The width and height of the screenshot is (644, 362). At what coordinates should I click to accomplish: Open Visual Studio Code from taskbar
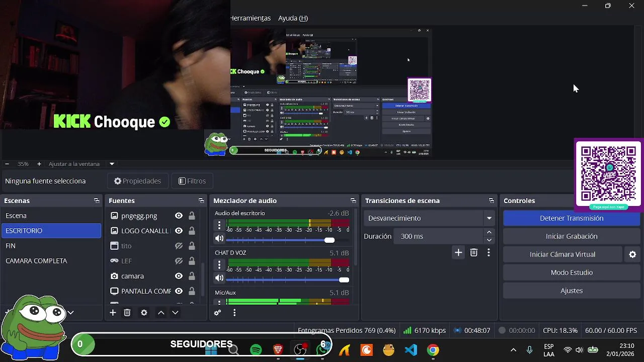tap(411, 350)
